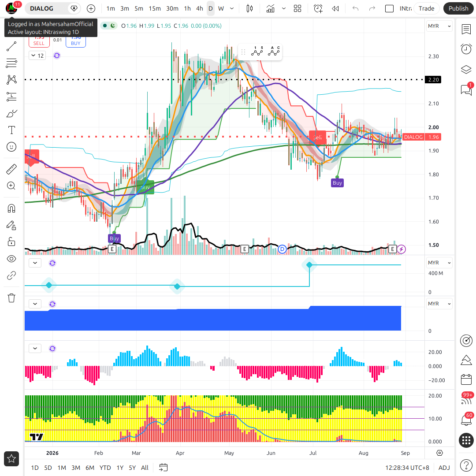Click the link drawings icon

click(11, 275)
